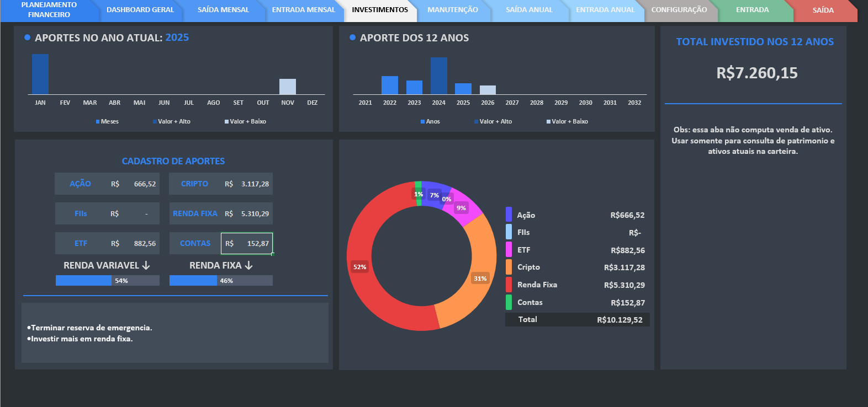Image resolution: width=868 pixels, height=407 pixels.
Task: Click the 46% renda fixa progress bar
Action: pos(221,281)
